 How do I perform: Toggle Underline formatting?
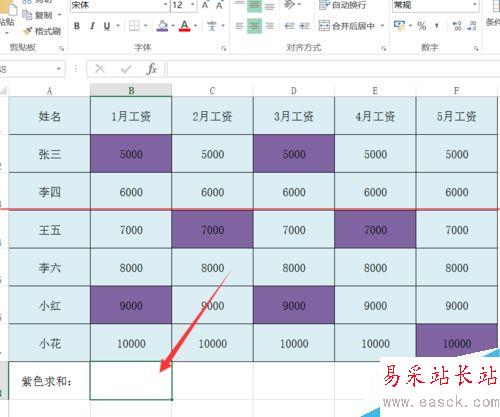tap(107, 26)
